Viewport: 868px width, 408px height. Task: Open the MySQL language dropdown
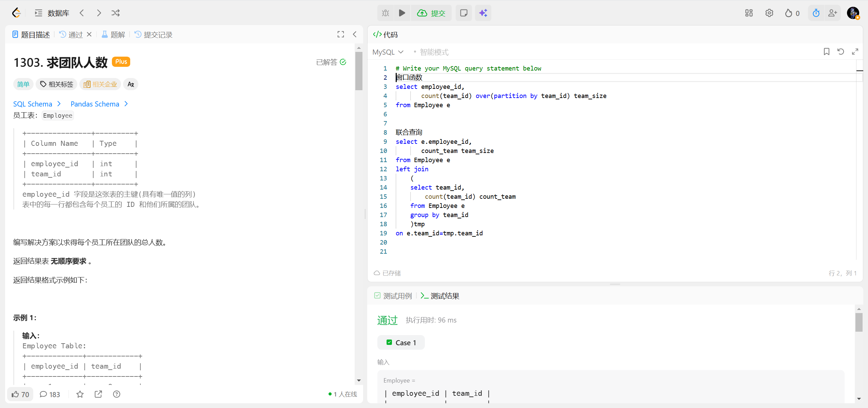click(388, 52)
